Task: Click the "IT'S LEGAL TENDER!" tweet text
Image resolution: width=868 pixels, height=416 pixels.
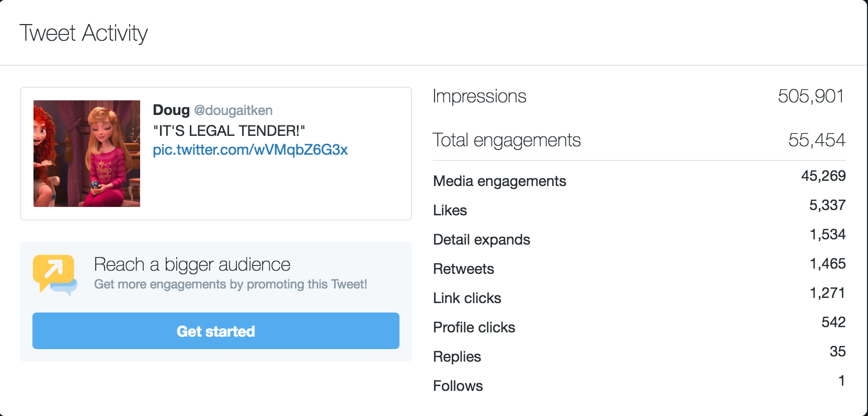Action: point(229,131)
